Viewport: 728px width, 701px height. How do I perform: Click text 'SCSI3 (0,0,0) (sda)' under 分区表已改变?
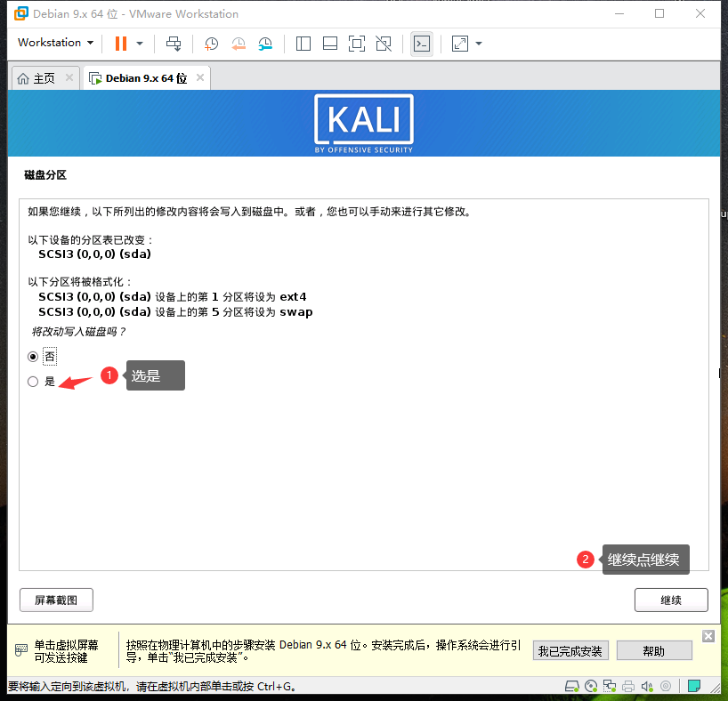tap(94, 254)
